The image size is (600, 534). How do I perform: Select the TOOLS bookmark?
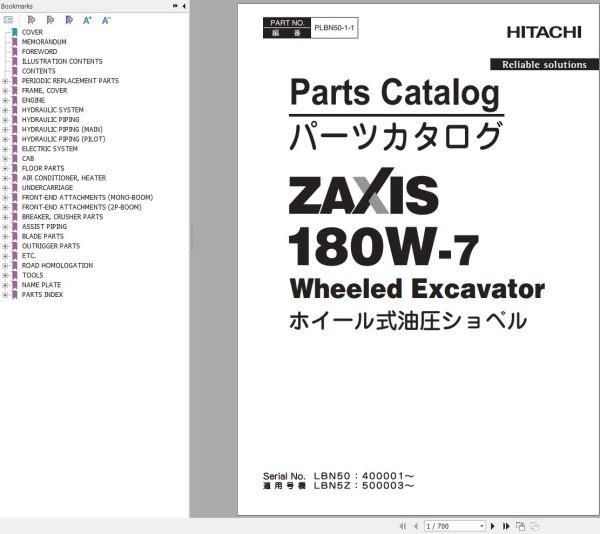33,275
